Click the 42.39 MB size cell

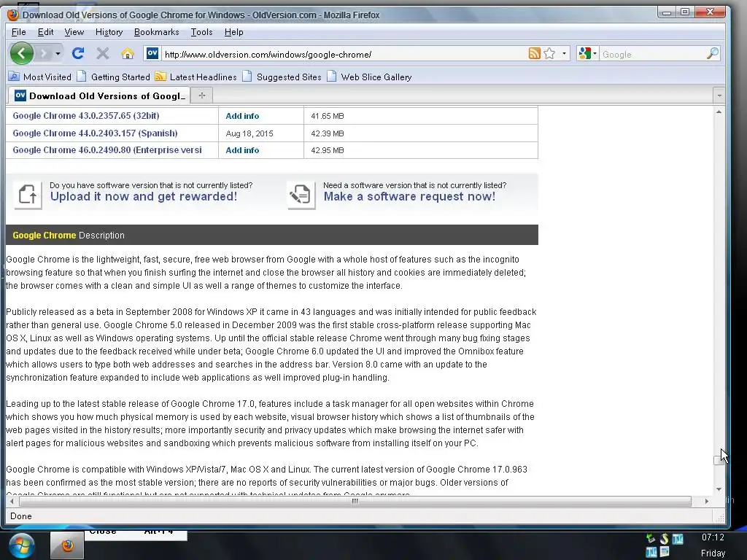[328, 133]
